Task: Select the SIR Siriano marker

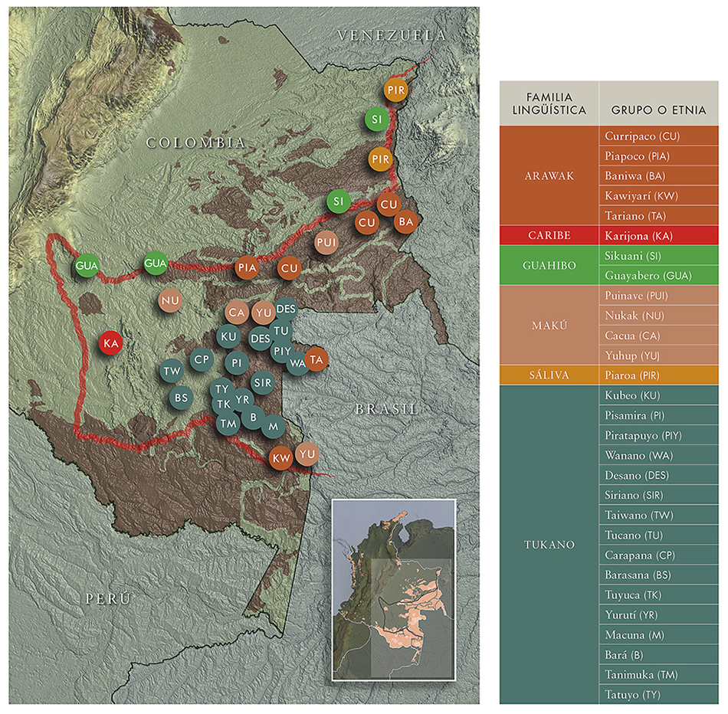Action: point(262,382)
